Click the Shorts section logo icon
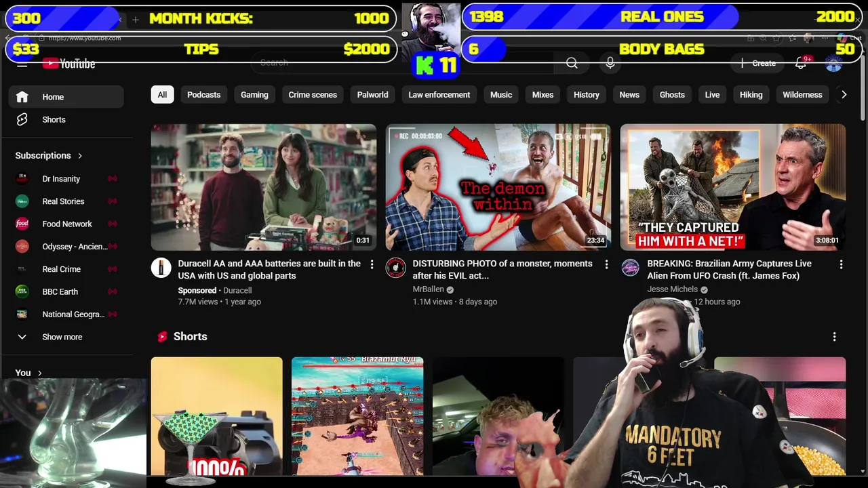The height and width of the screenshot is (488, 868). pyautogui.click(x=162, y=337)
